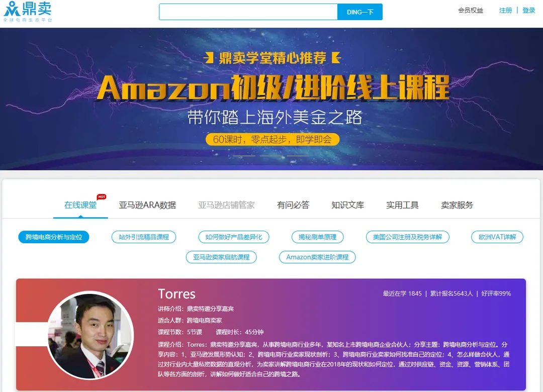Image resolution: width=543 pixels, height=392 pixels.
Task: Click the 课程介绍 description paragraph
Action: [334, 359]
